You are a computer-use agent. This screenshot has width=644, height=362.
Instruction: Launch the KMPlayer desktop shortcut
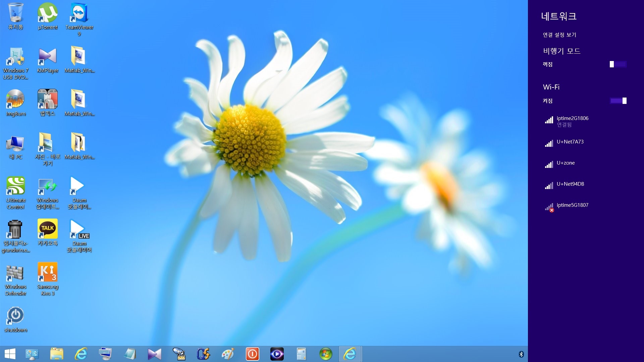(48, 60)
